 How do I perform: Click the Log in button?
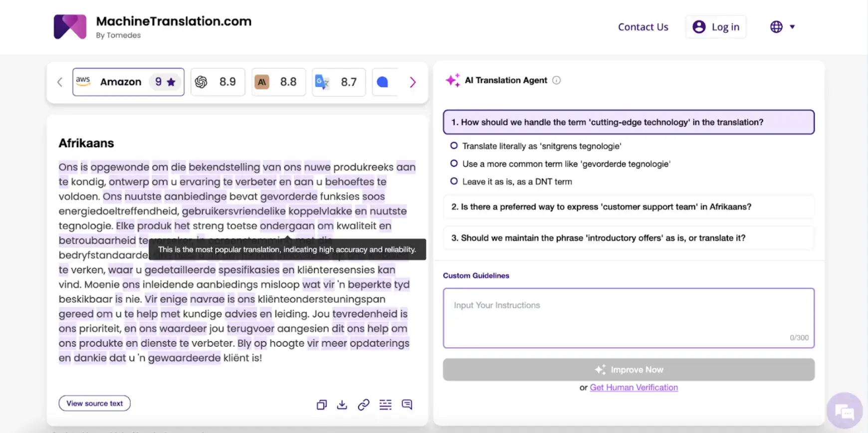click(716, 27)
